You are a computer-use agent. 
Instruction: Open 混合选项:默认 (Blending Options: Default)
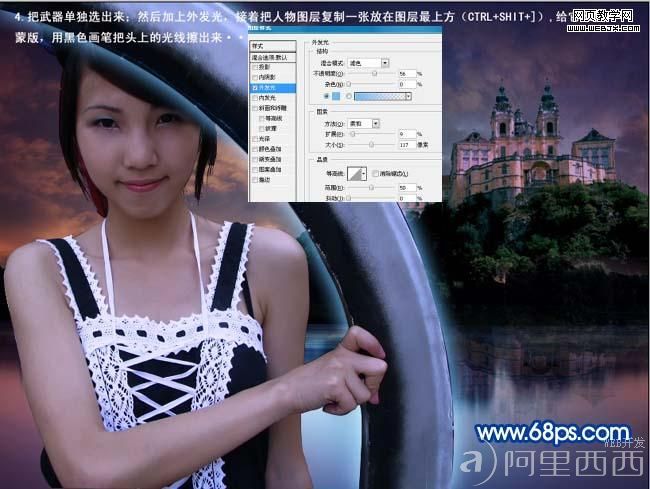coord(273,57)
